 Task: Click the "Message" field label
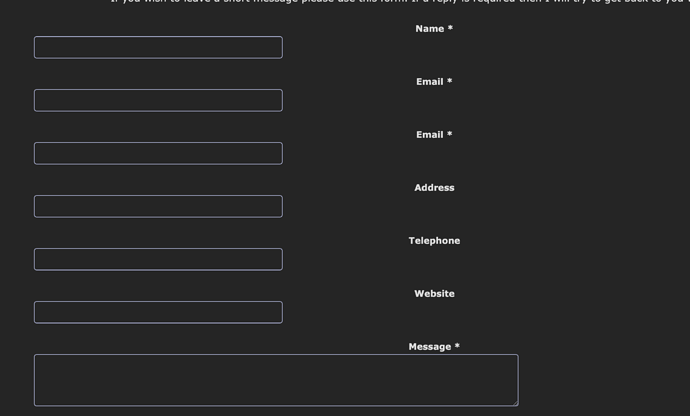pos(429,347)
